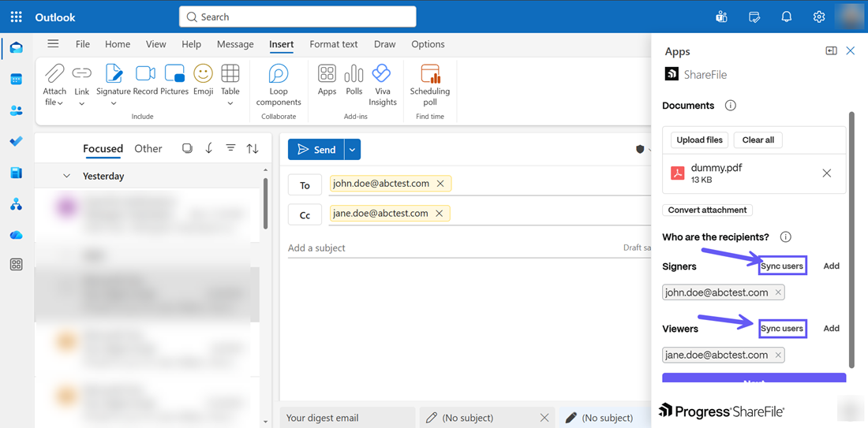Open the To Do checkmark icon in sidebar
This screenshot has width=868, height=428.
(17, 142)
